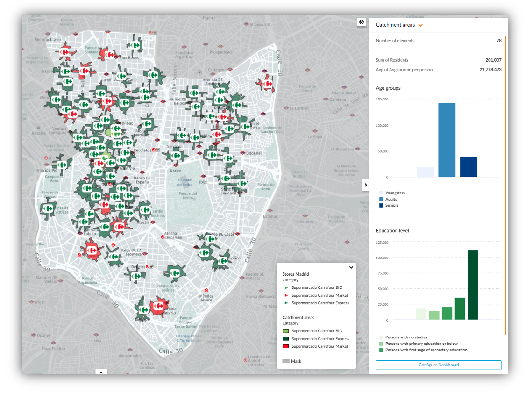
Task: Click the Odonnell metro station icon
Action: click(242, 153)
